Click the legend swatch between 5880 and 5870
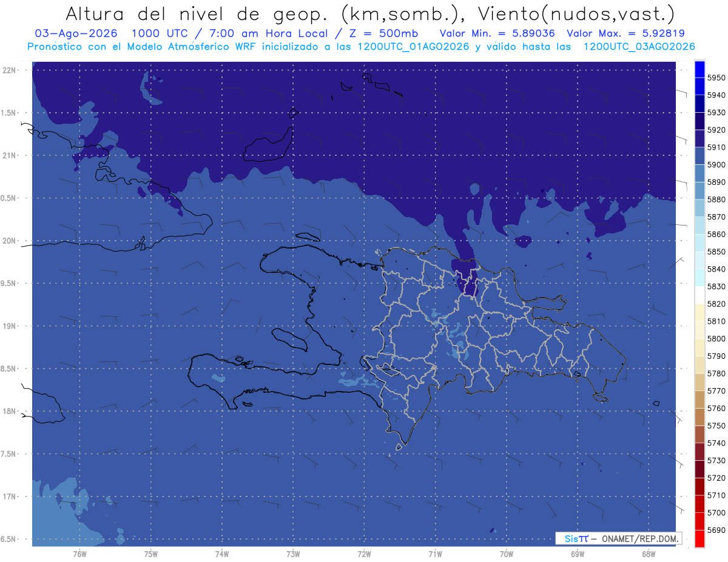This screenshot has width=728, height=562. 699,208
